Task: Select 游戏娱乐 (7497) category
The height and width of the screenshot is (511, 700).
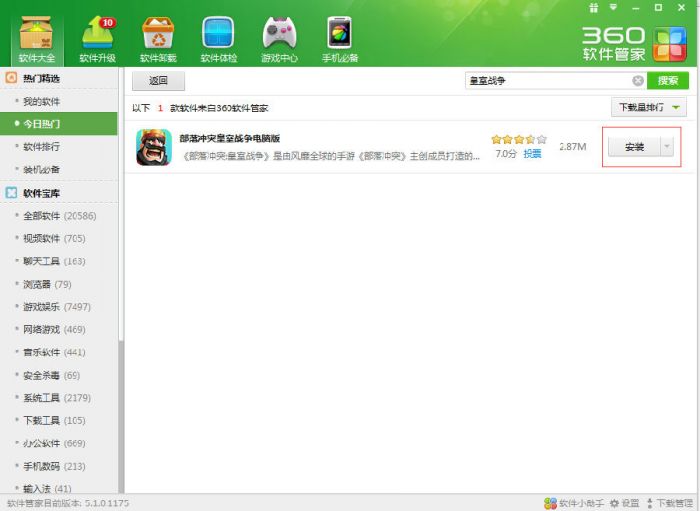Action: (56, 307)
